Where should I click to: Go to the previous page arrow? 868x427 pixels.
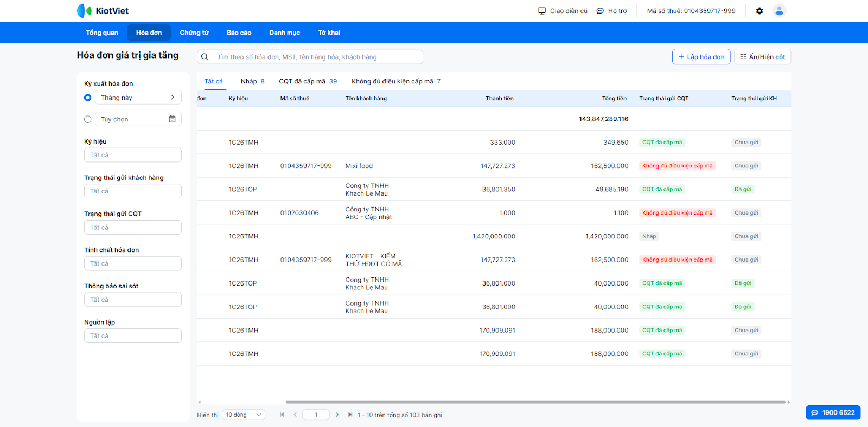click(x=295, y=415)
